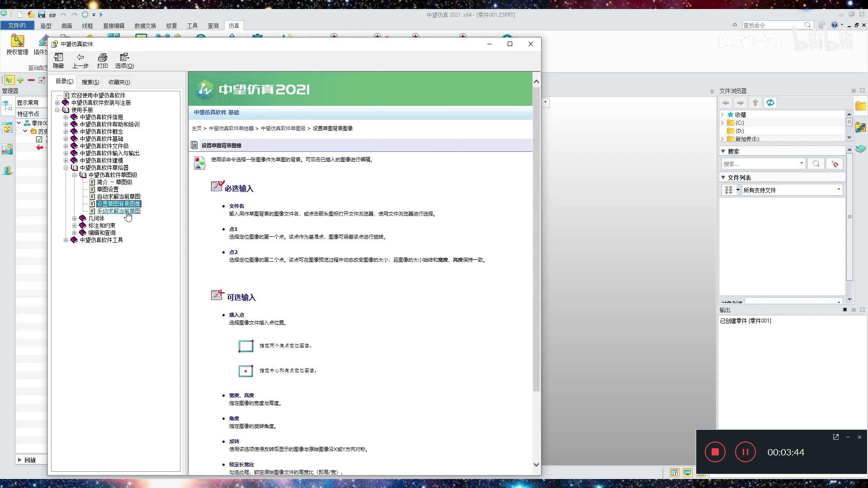Click the red minus icon in manager toolbar

tap(31, 80)
